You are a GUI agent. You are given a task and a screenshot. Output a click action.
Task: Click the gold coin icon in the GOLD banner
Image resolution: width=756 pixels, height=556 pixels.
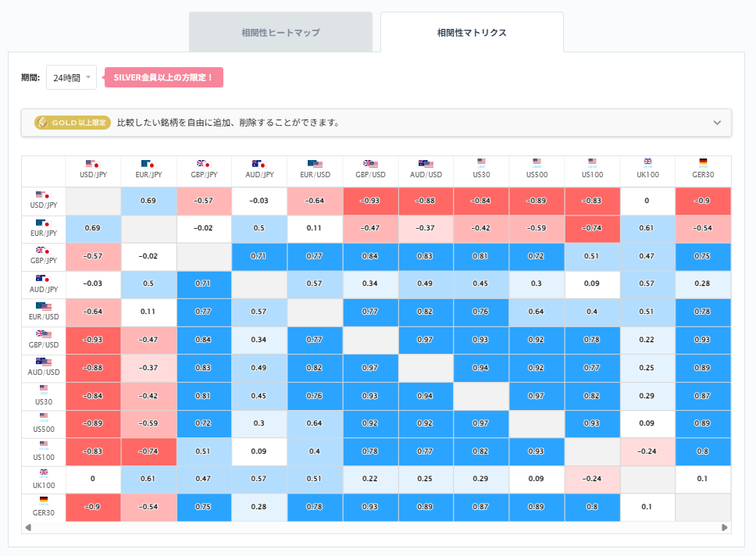(41, 123)
